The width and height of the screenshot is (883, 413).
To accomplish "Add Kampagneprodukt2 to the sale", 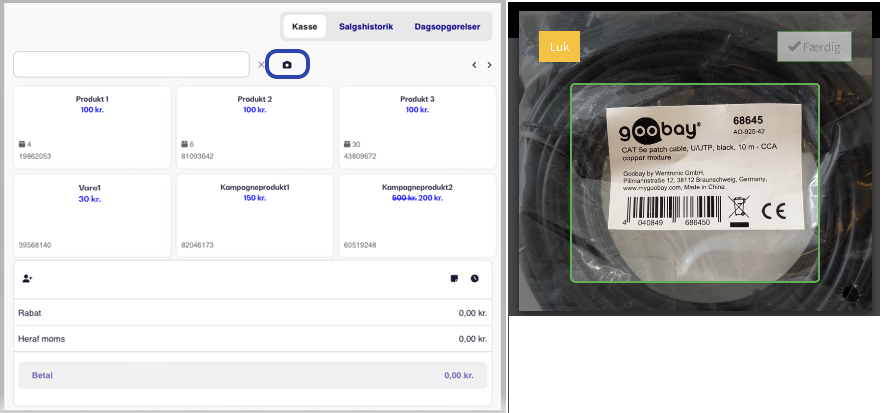I will 417,216.
